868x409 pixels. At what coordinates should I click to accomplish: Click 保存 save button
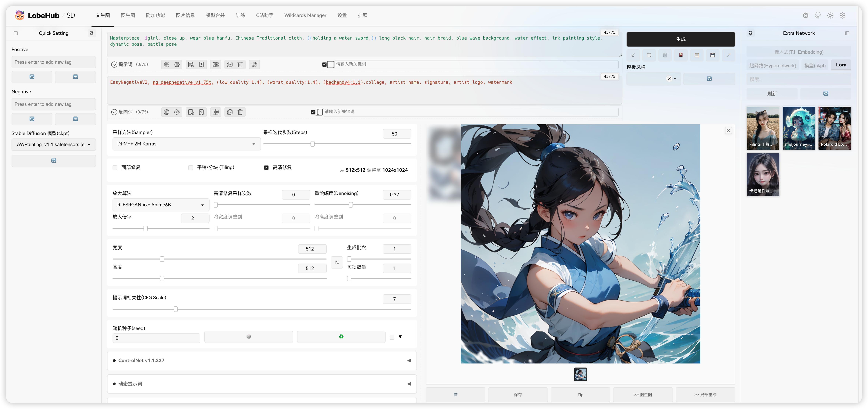(x=518, y=395)
